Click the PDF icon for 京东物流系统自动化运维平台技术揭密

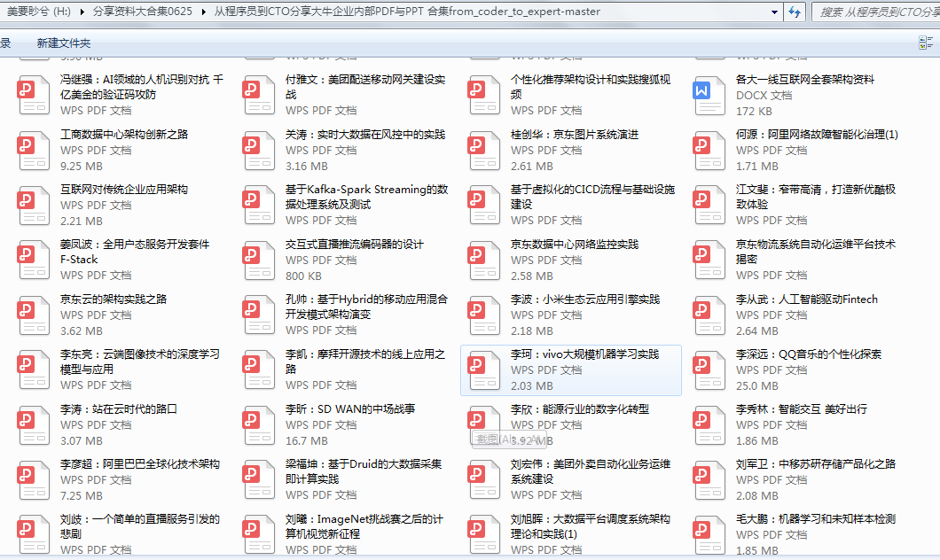(709, 260)
